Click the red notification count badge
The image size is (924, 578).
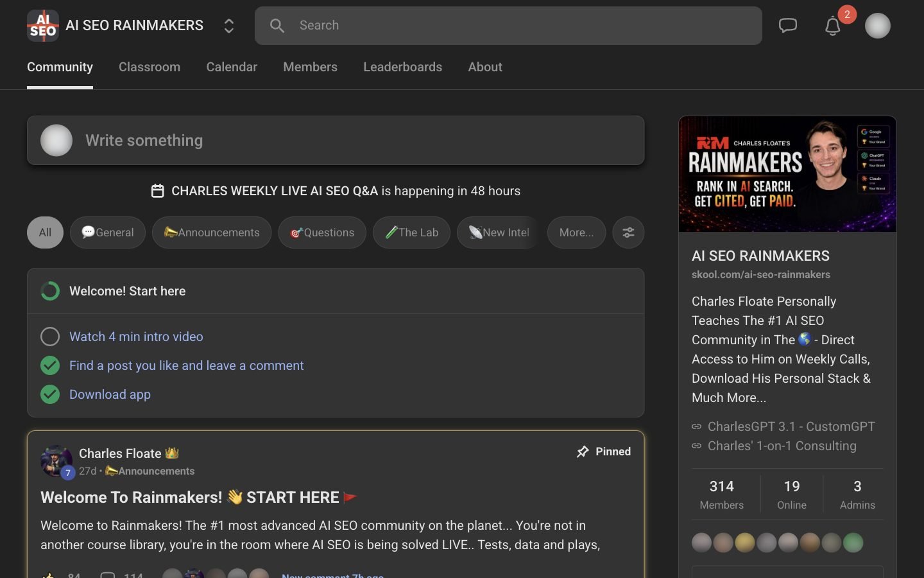pos(847,14)
